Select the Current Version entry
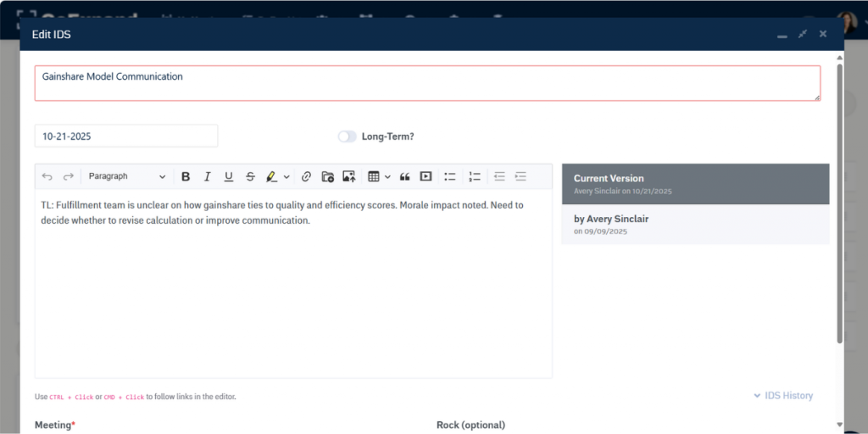 695,184
